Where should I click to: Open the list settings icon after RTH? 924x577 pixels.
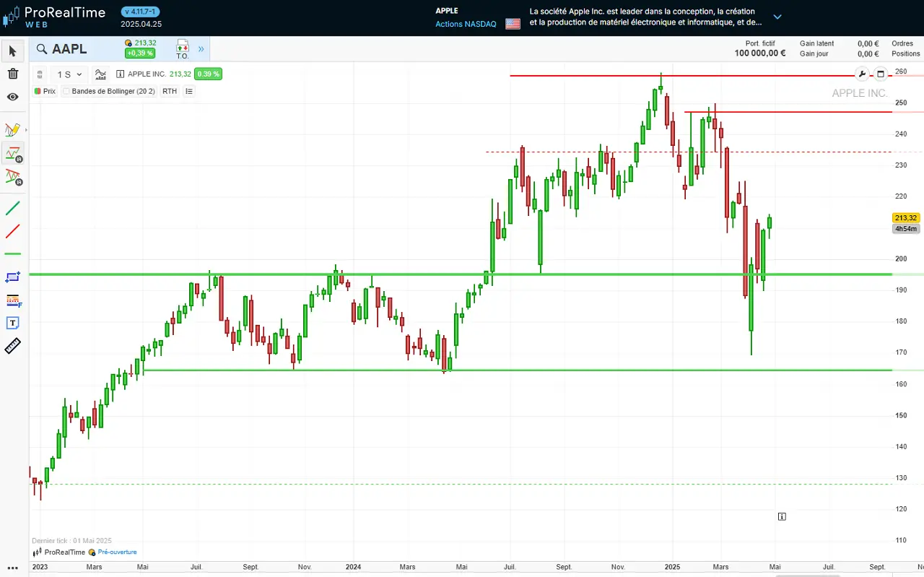point(189,92)
